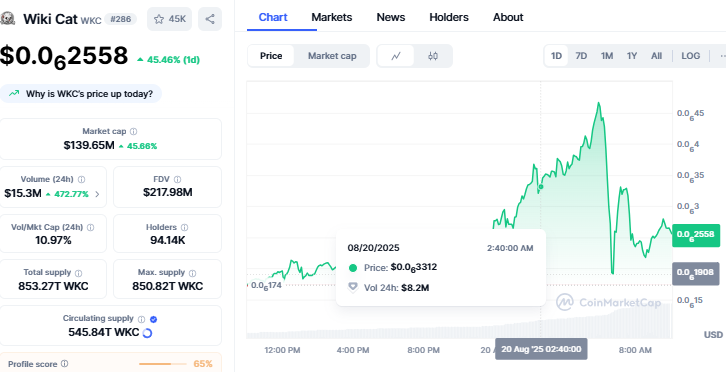The image size is (726, 372).
Task: Open Market cap info icon
Action: [133, 132]
